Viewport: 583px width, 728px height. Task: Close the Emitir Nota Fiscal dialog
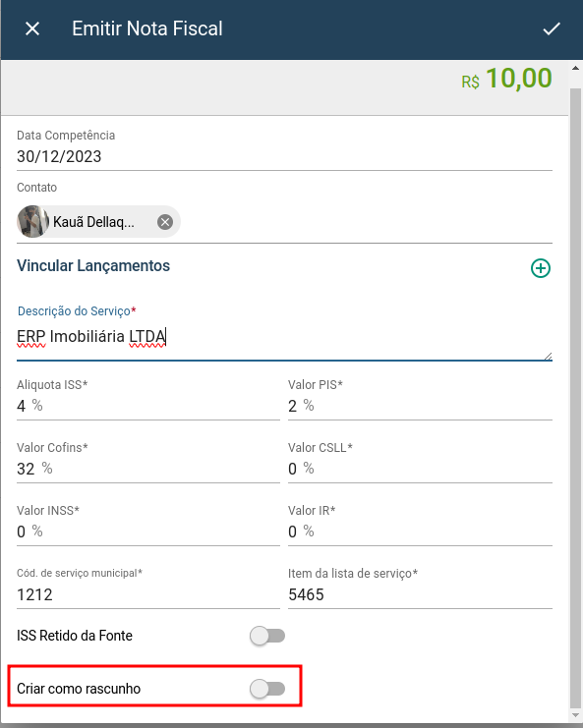32,28
